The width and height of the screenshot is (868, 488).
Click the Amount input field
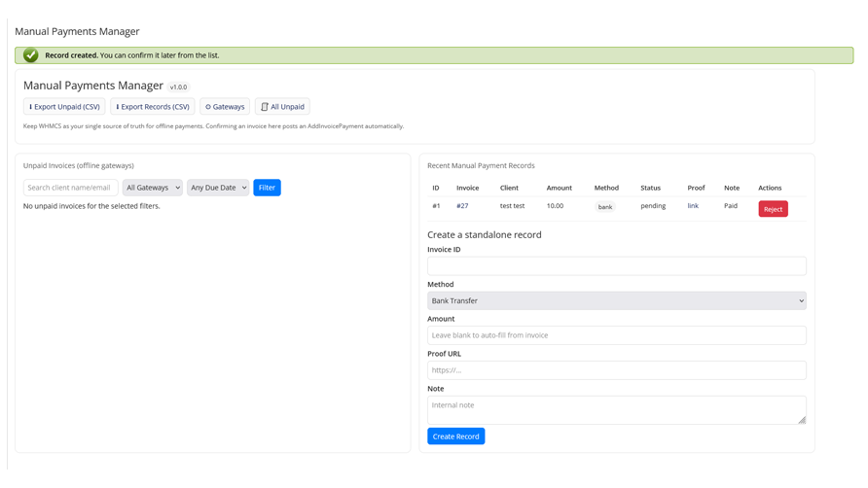[616, 335]
